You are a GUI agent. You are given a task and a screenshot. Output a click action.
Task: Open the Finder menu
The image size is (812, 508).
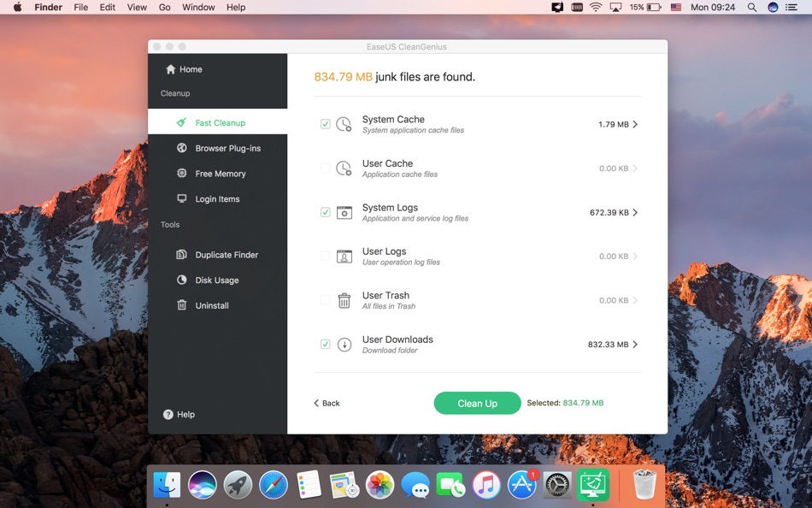[48, 7]
